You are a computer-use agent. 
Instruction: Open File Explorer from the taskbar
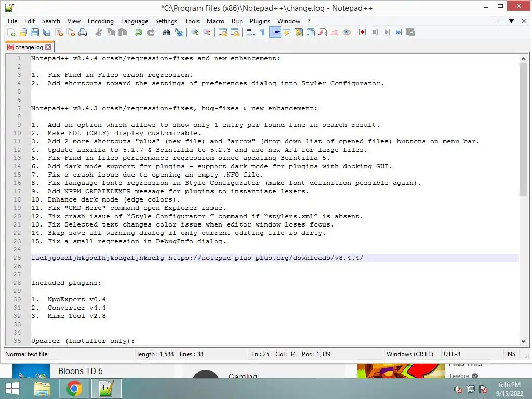pos(42,389)
